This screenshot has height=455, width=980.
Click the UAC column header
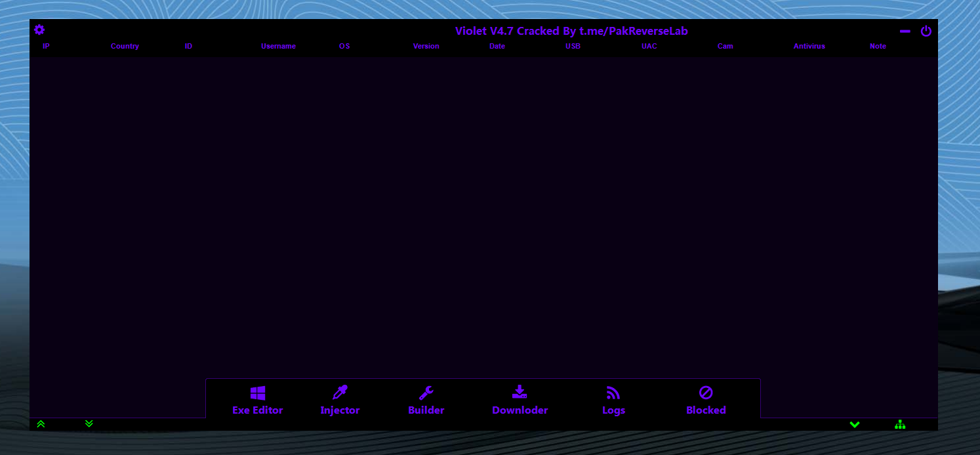click(649, 46)
